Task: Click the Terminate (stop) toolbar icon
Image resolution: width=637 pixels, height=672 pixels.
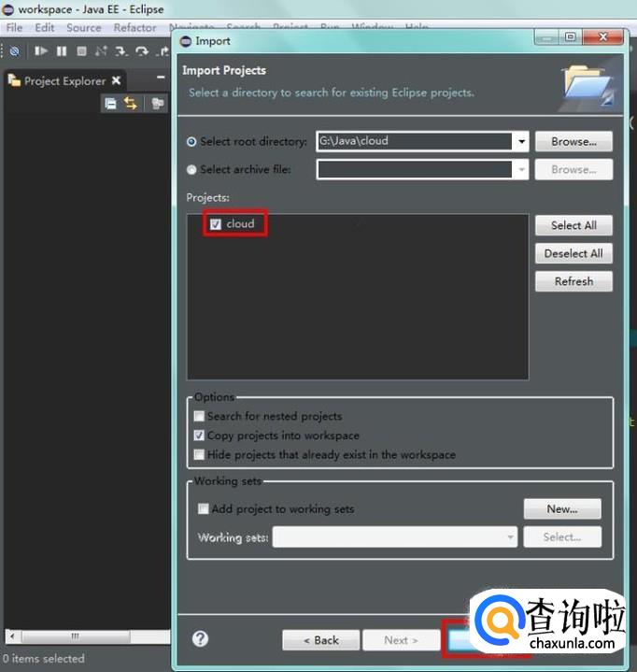Action: coord(81,51)
